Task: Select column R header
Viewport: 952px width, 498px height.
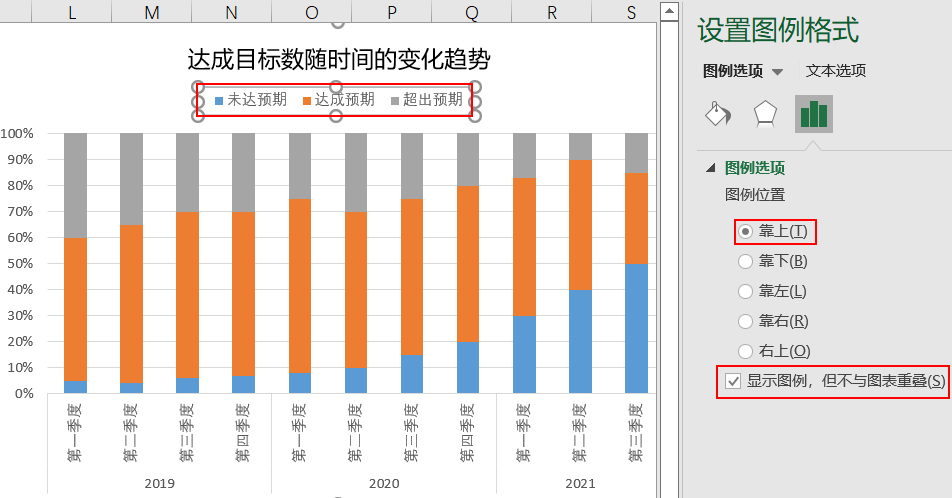Action: pyautogui.click(x=552, y=12)
